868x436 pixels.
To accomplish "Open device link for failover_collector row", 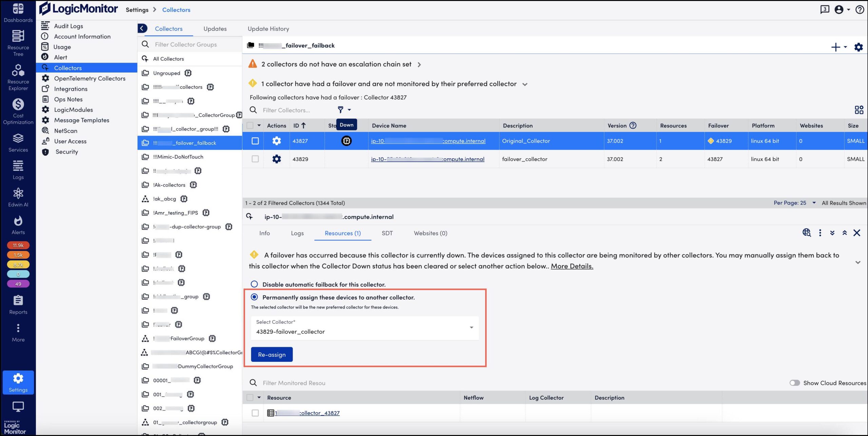I will [x=427, y=159].
